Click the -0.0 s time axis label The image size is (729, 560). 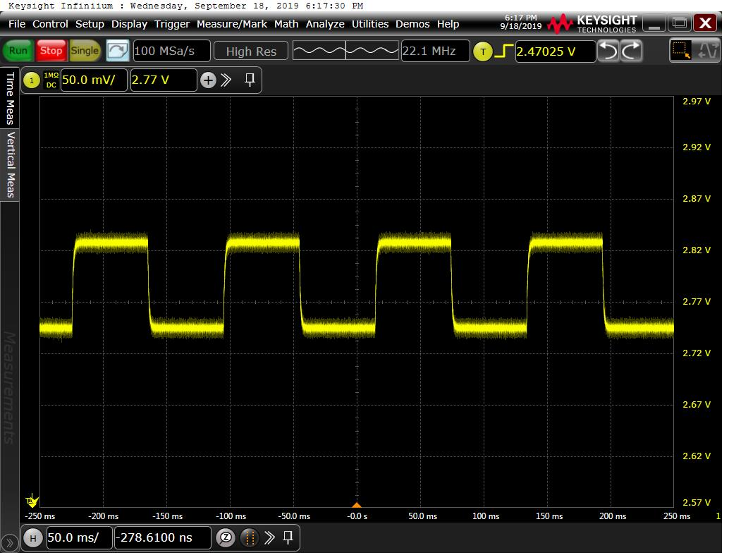click(x=357, y=517)
